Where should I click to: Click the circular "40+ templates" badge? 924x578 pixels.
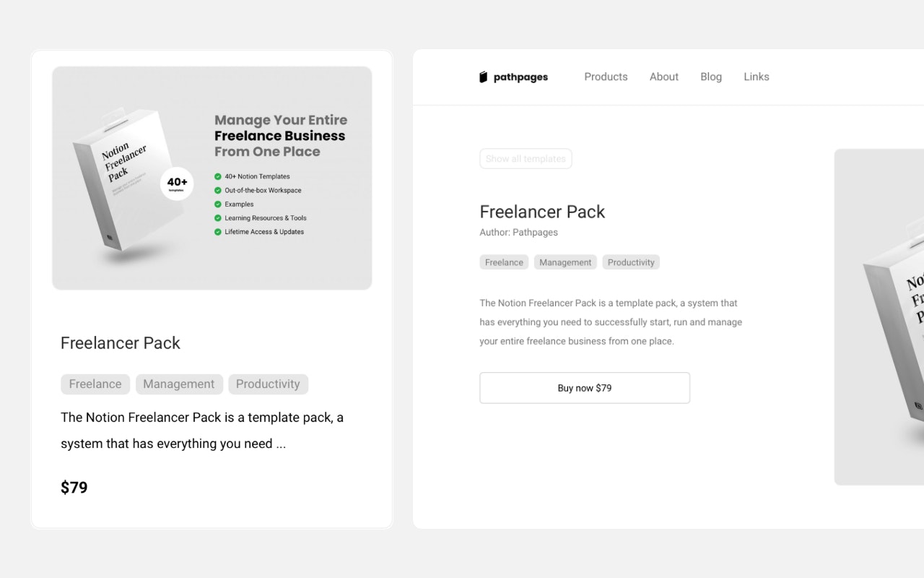[175, 184]
